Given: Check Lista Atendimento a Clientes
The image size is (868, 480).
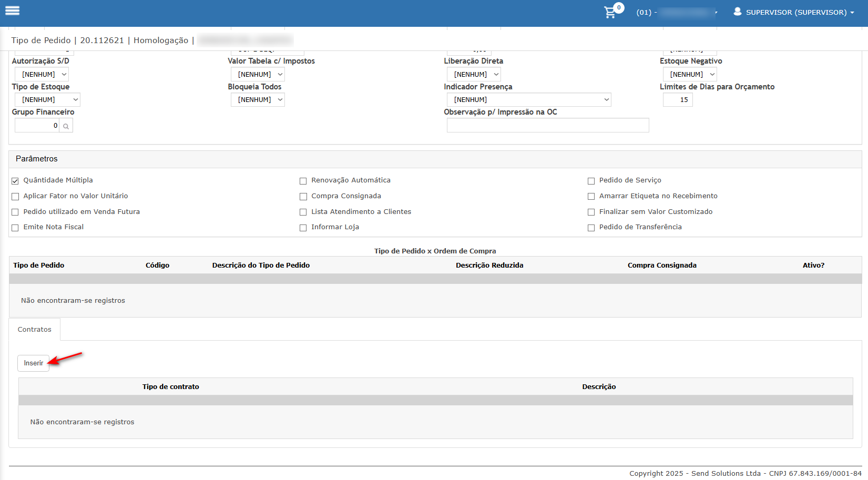Looking at the screenshot, I should (303, 212).
